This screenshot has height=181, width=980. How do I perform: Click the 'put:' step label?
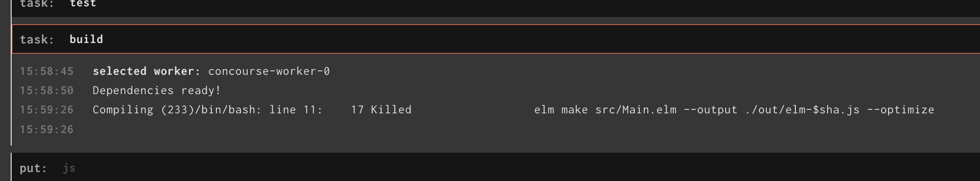(x=34, y=168)
